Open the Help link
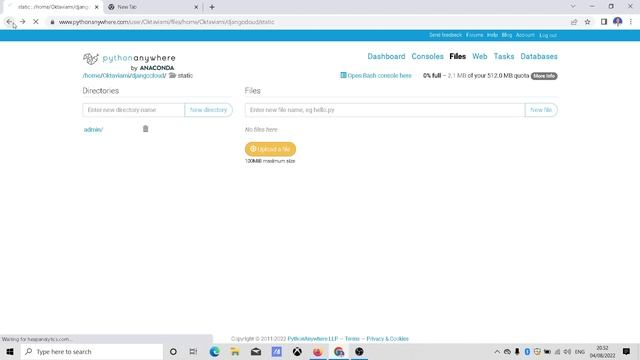Screen dimensions: 640x360 (492, 35)
